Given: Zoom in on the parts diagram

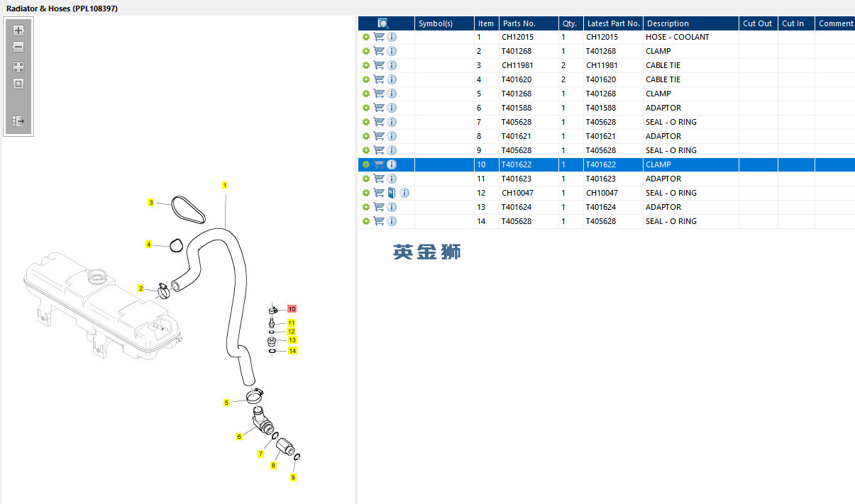Looking at the screenshot, I should pyautogui.click(x=18, y=30).
